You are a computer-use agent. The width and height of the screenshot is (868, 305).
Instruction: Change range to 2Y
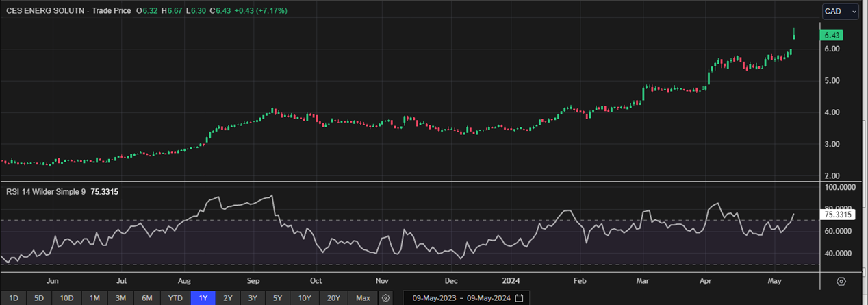pyautogui.click(x=228, y=298)
